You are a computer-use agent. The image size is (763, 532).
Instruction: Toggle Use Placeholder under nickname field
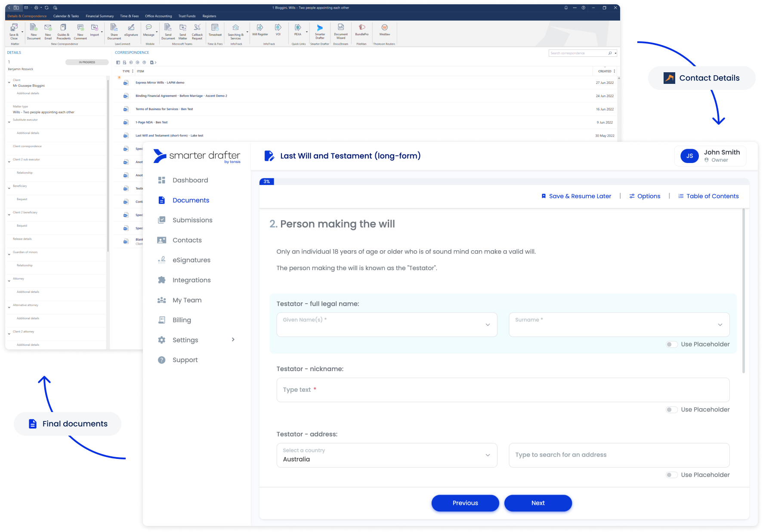point(671,410)
